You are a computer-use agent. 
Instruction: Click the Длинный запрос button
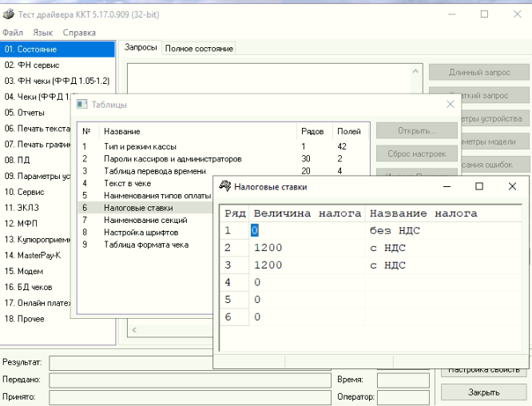479,73
